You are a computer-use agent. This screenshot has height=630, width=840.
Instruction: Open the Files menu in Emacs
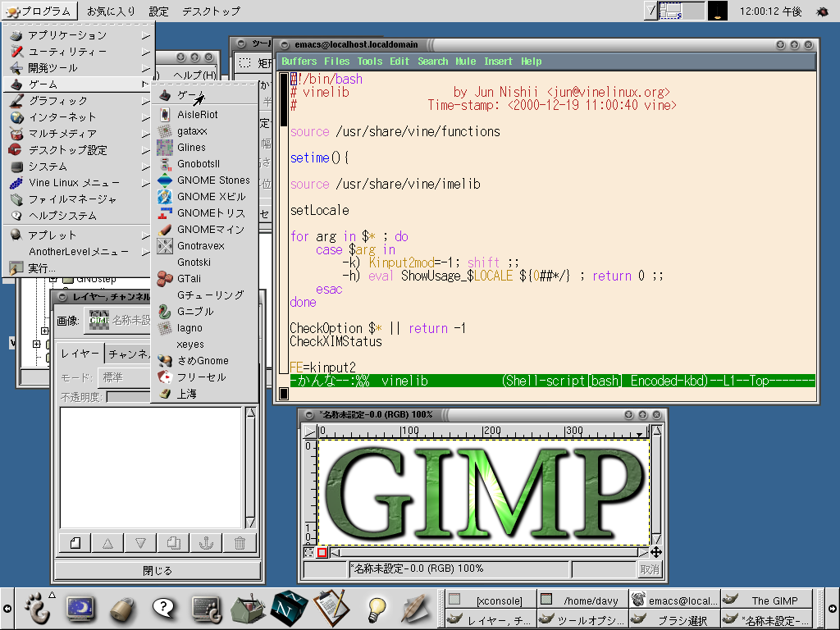[x=336, y=62]
